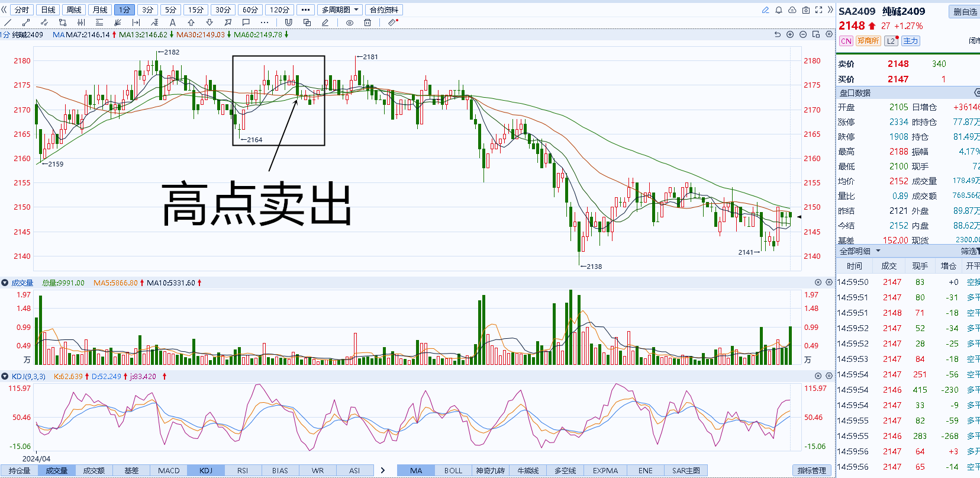980x478 pixels.
Task: Select the RSI indicator tab
Action: 243,470
